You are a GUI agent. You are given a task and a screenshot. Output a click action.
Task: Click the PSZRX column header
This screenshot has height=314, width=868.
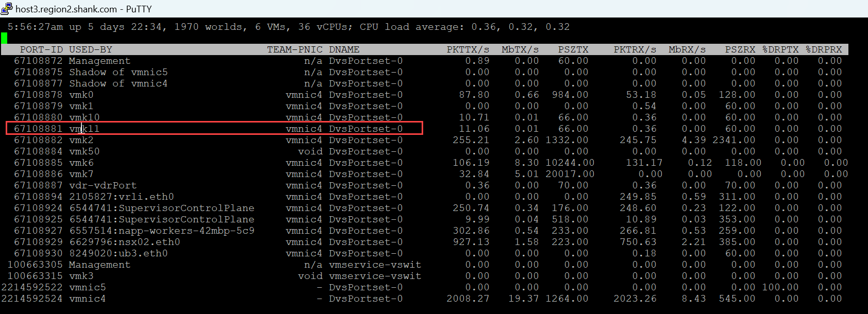pos(740,49)
